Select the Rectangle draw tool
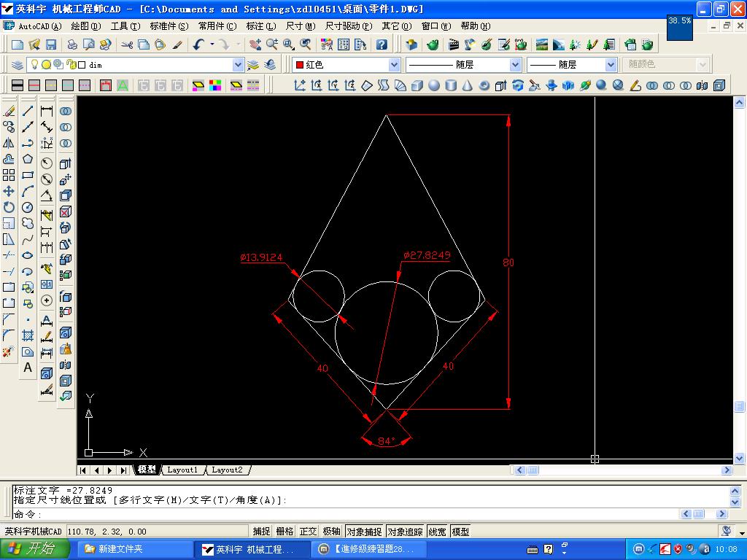The height and width of the screenshot is (560, 747). (28, 175)
